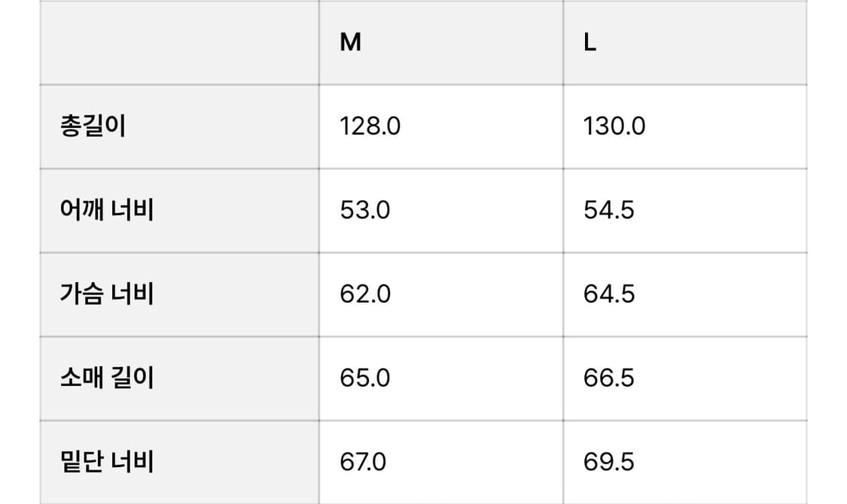The height and width of the screenshot is (504, 847).
Task: Click the 53.0 shoulder width cell
Action: click(365, 210)
